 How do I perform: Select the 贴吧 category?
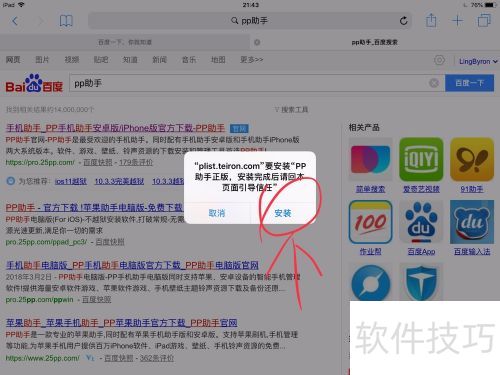tap(101, 60)
